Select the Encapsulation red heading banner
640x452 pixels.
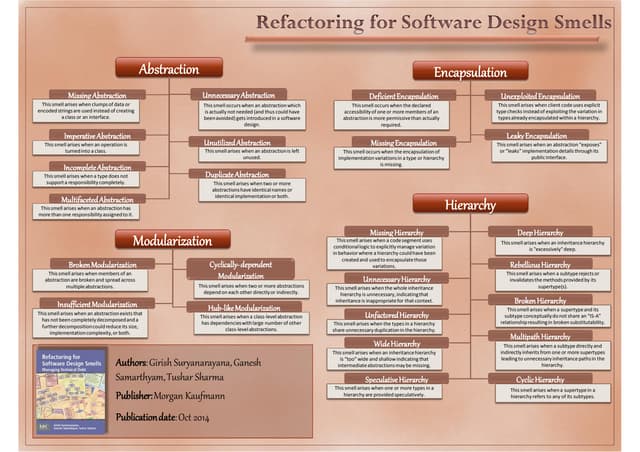(x=469, y=71)
